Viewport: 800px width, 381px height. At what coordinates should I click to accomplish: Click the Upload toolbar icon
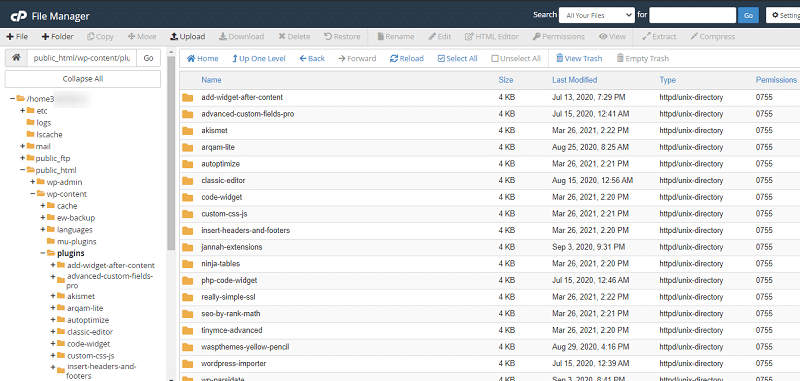pyautogui.click(x=173, y=37)
